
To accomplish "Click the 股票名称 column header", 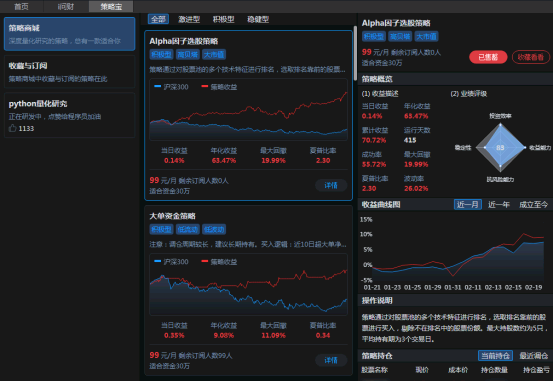I will [375, 370].
